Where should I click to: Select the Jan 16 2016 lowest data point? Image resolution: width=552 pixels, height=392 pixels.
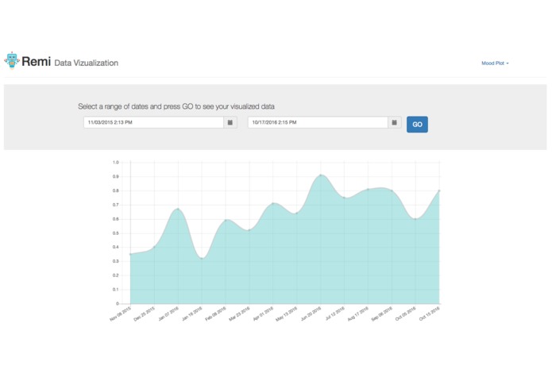(202, 259)
